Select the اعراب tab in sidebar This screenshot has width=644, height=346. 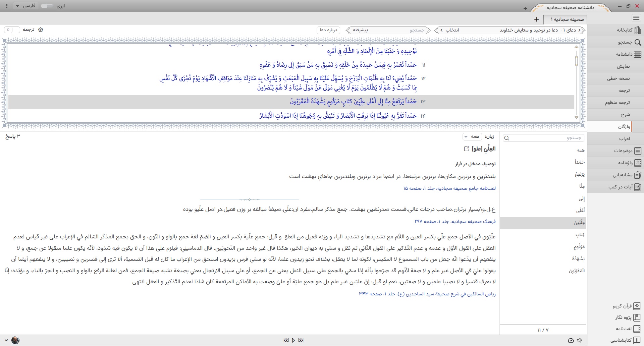(x=625, y=139)
